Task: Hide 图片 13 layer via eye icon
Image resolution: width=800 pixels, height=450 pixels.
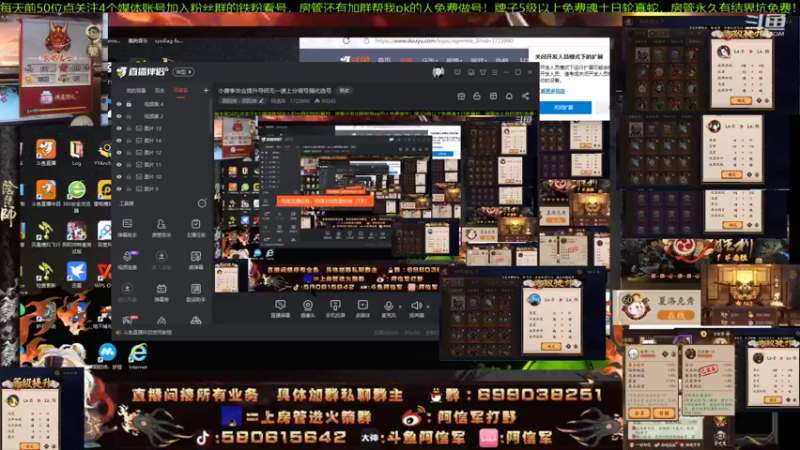Action: (119, 128)
